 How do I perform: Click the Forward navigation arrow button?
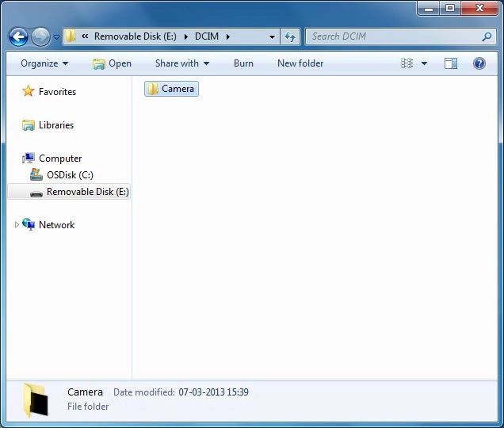click(x=40, y=36)
